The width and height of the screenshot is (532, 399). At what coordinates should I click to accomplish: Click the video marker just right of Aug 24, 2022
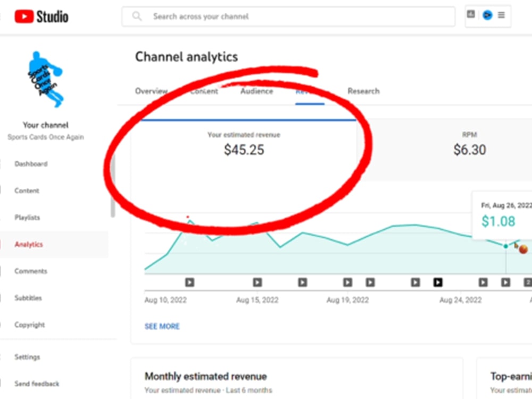click(483, 282)
